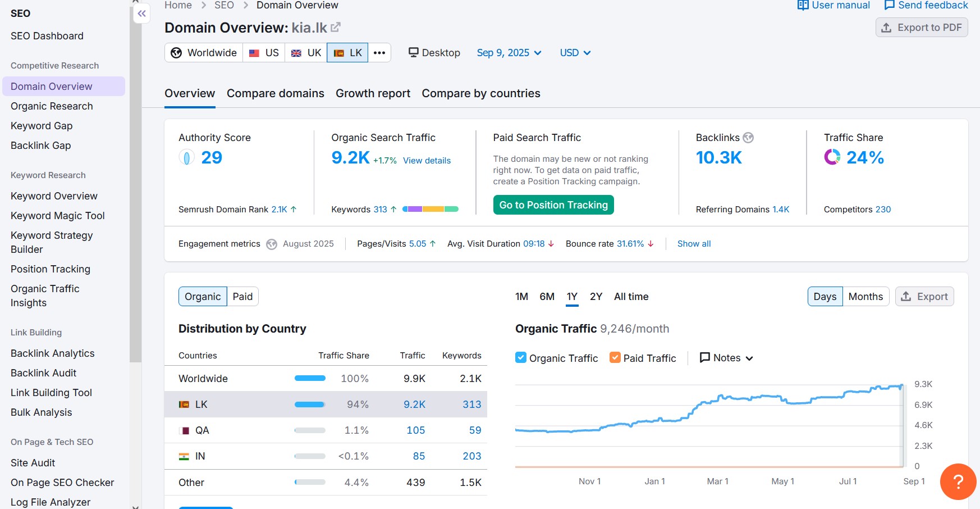980x509 pixels.
Task: Open more databases ellipsis menu
Action: pyautogui.click(x=379, y=53)
